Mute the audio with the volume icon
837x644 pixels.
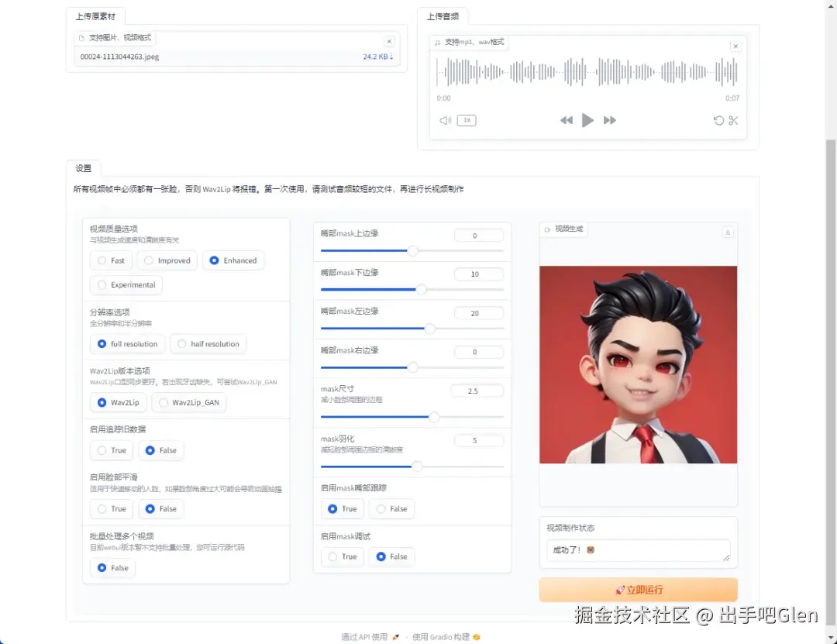tap(445, 120)
